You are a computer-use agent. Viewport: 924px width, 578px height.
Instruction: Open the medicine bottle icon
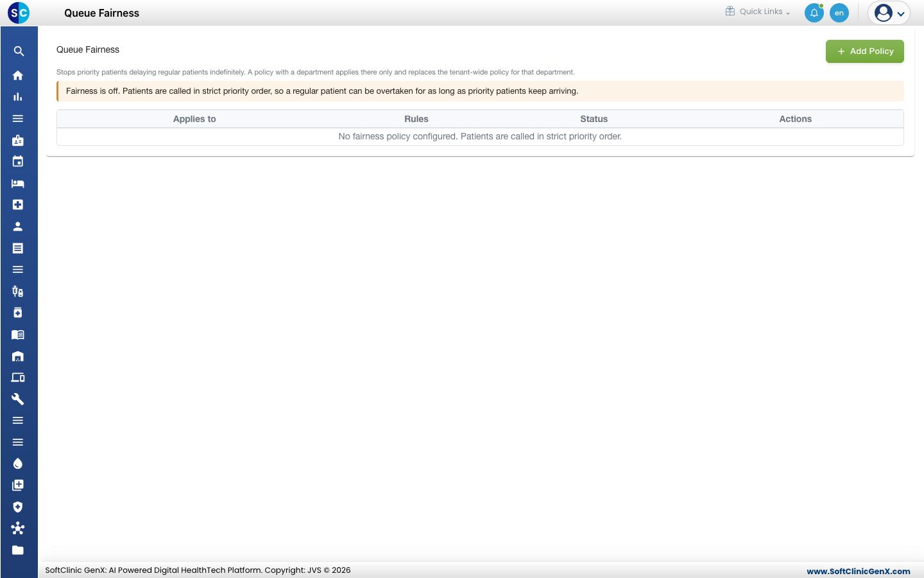click(x=18, y=313)
